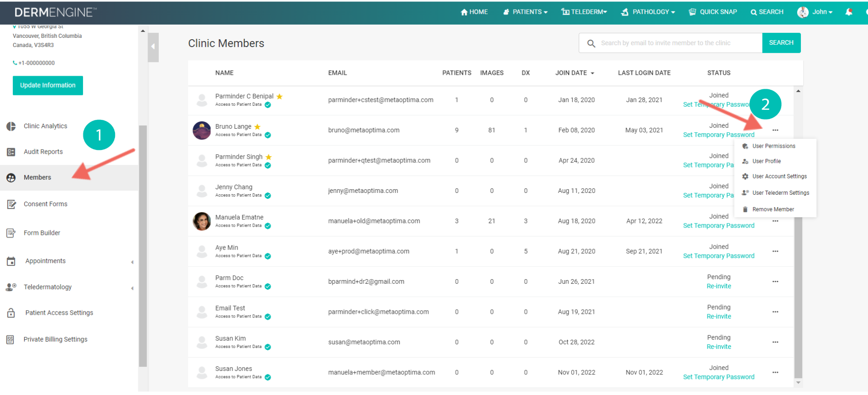Click the star next to Parminder Singh
This screenshot has width=868, height=395.
pos(268,157)
